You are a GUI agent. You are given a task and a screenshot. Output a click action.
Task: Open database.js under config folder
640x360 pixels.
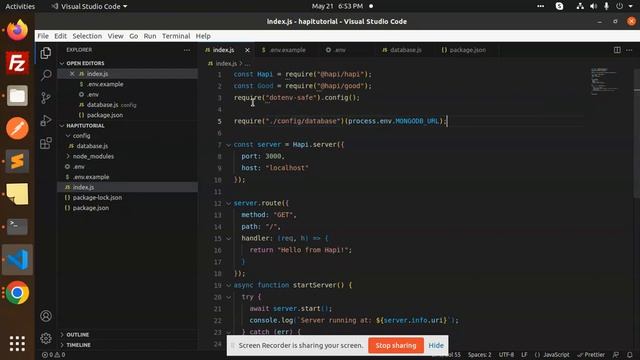[92, 146]
